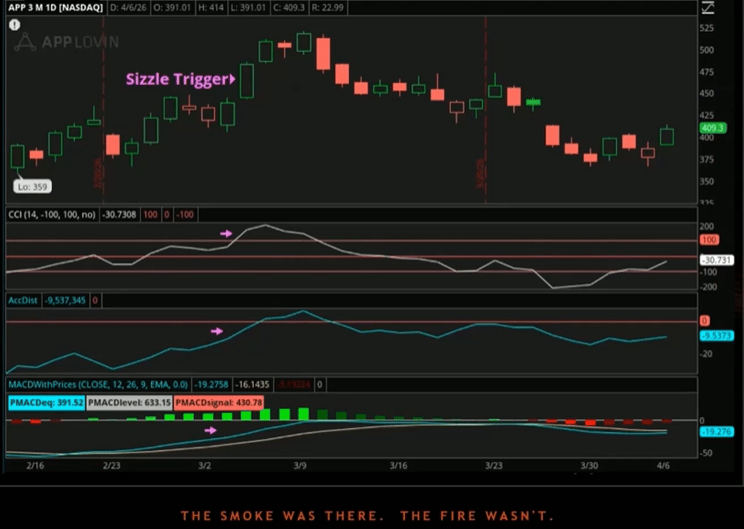Click the red 0 label on the AccDist axis
The image size is (744, 529).
coord(705,321)
